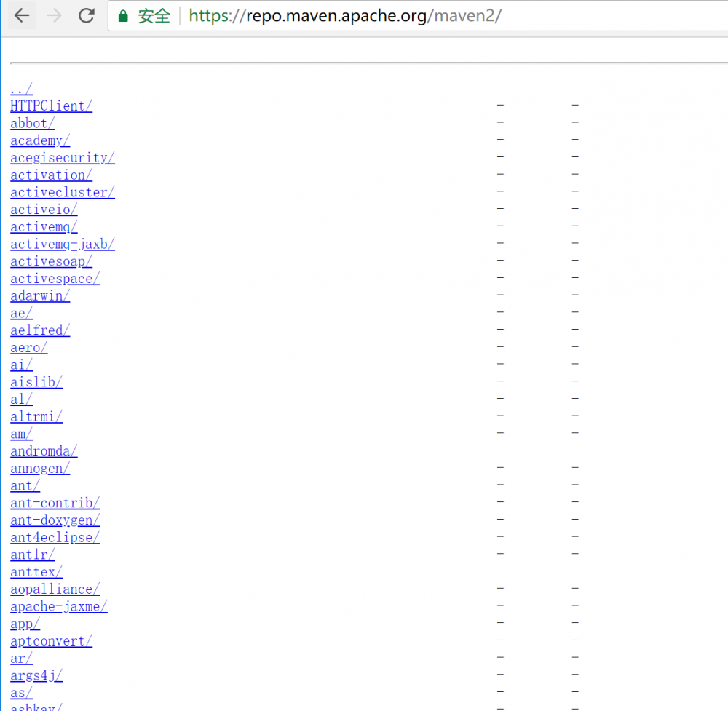Open the ant/ directory
The image size is (728, 711).
[x=25, y=485]
